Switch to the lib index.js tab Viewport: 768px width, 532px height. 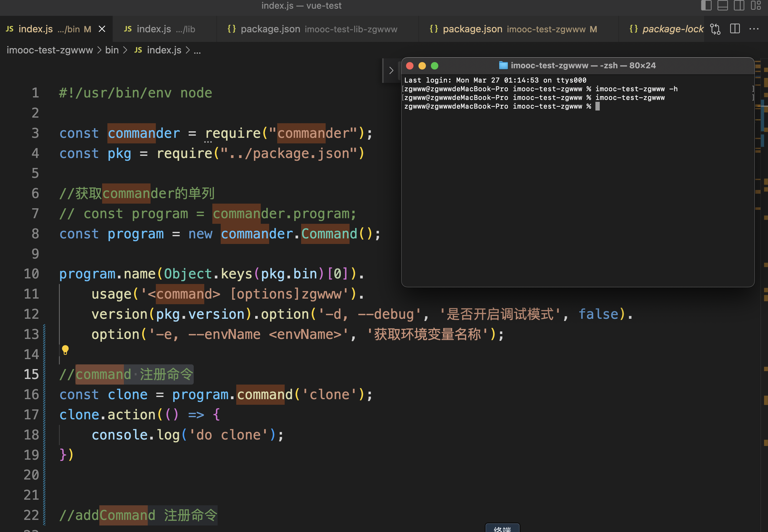[x=159, y=29]
